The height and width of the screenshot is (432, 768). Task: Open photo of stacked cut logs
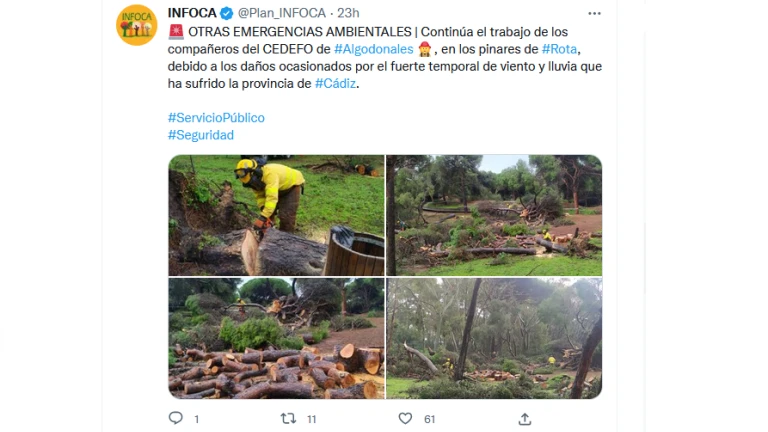coord(276,338)
